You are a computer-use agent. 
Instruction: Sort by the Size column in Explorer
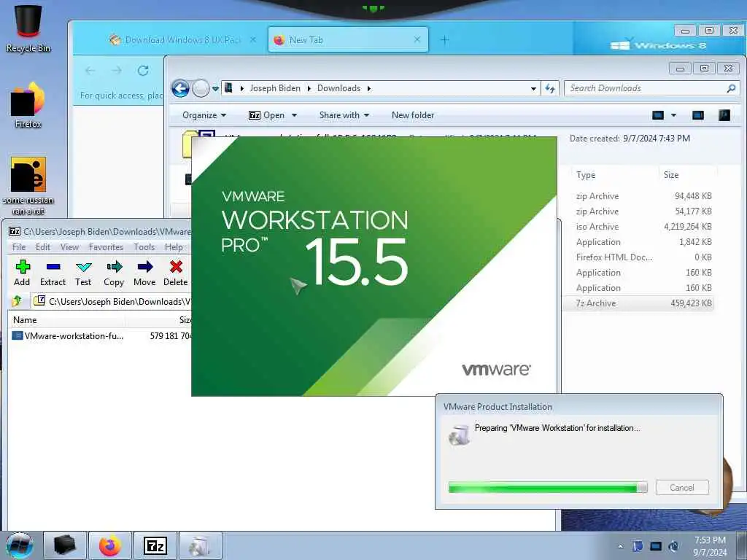(687, 175)
